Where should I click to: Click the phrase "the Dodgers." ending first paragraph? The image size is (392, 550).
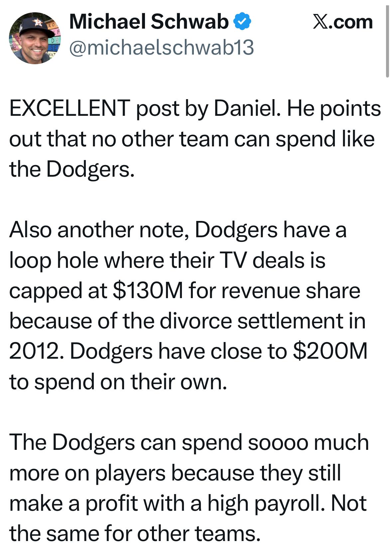pos(72,169)
